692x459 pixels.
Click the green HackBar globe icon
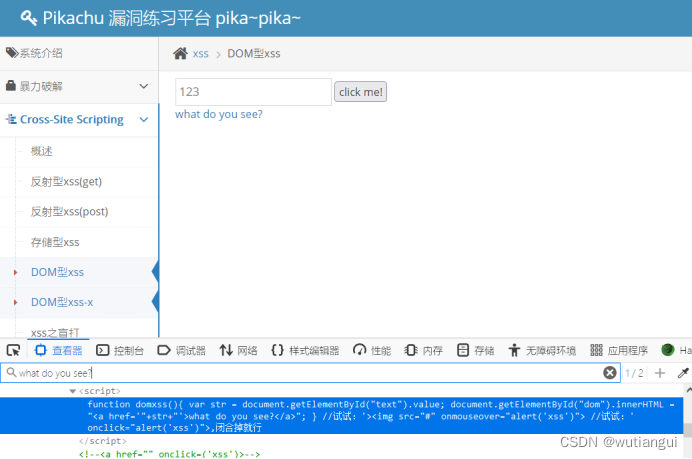(x=668, y=350)
